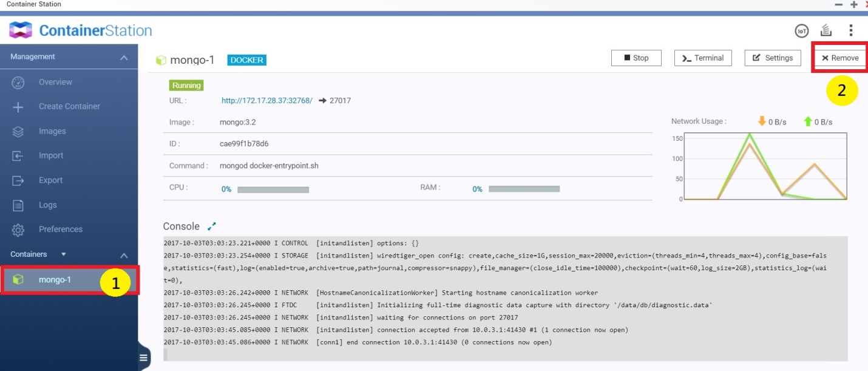Open the Terminal for mongo-1
This screenshot has width=868, height=371.
[703, 58]
